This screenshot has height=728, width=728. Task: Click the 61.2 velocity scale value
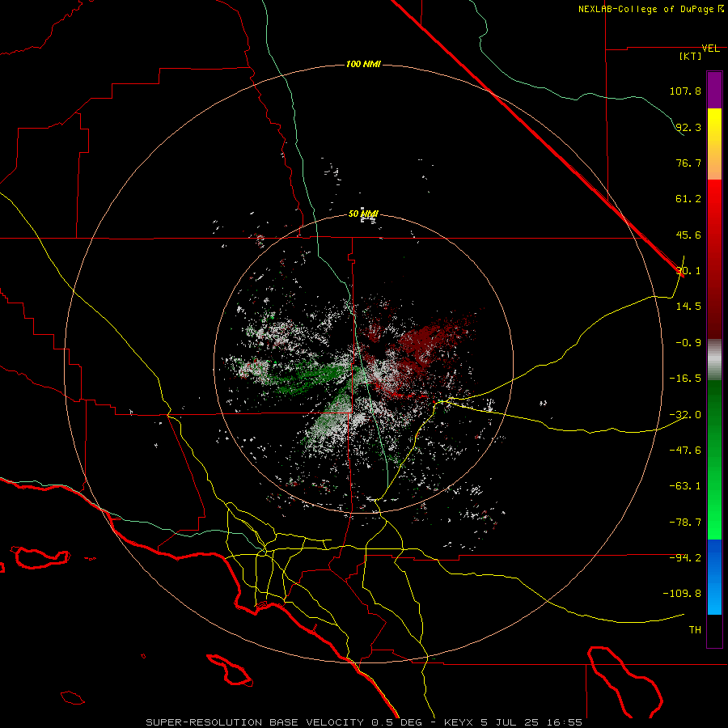point(688,199)
